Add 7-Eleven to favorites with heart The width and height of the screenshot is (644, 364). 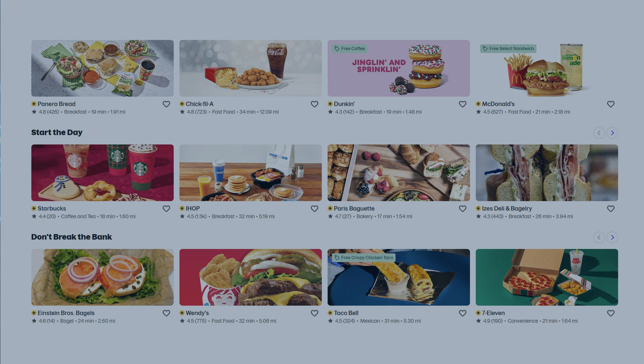(611, 313)
